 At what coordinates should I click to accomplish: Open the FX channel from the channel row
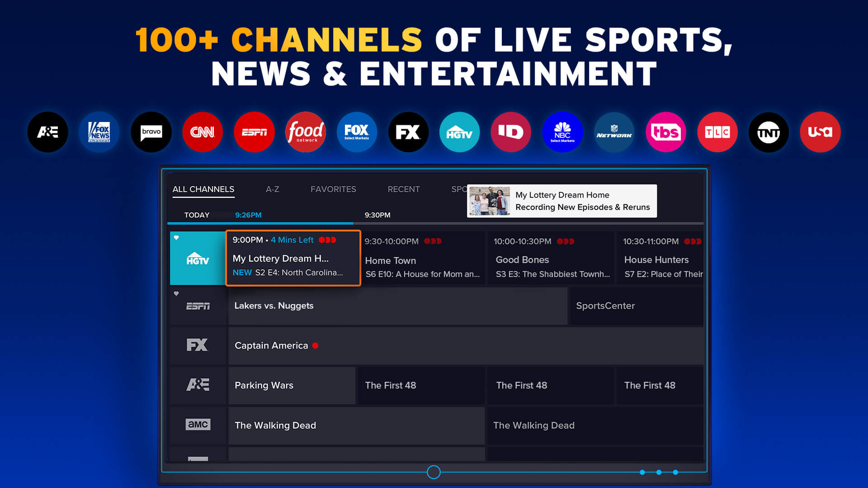pyautogui.click(x=198, y=345)
